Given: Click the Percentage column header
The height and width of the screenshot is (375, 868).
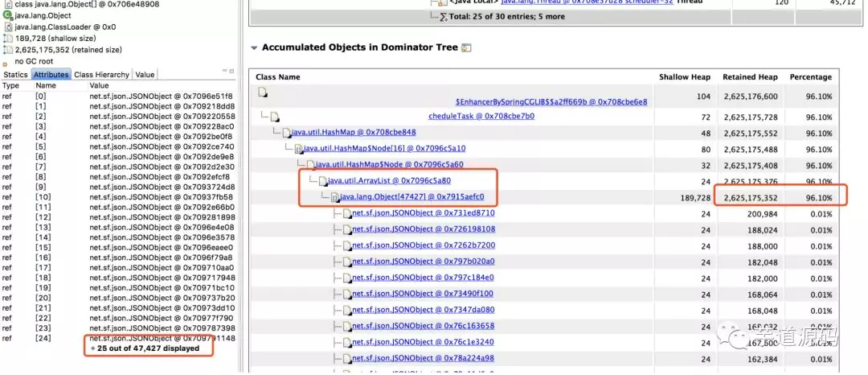Looking at the screenshot, I should tap(810, 77).
